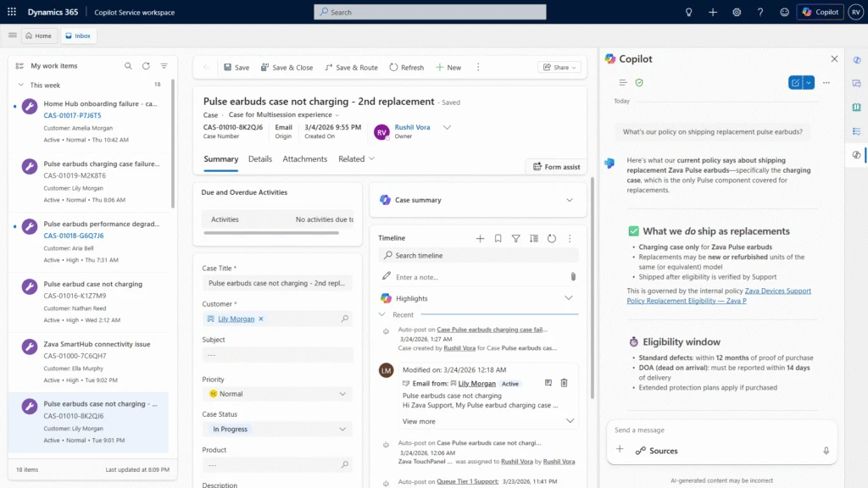The image size is (868, 488).
Task: Expand the Case summary section
Action: (x=570, y=200)
